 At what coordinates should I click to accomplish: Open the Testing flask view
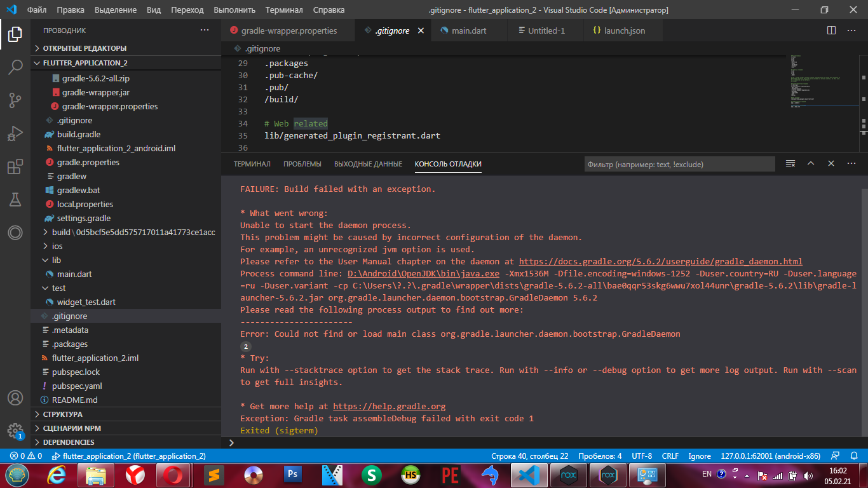15,200
